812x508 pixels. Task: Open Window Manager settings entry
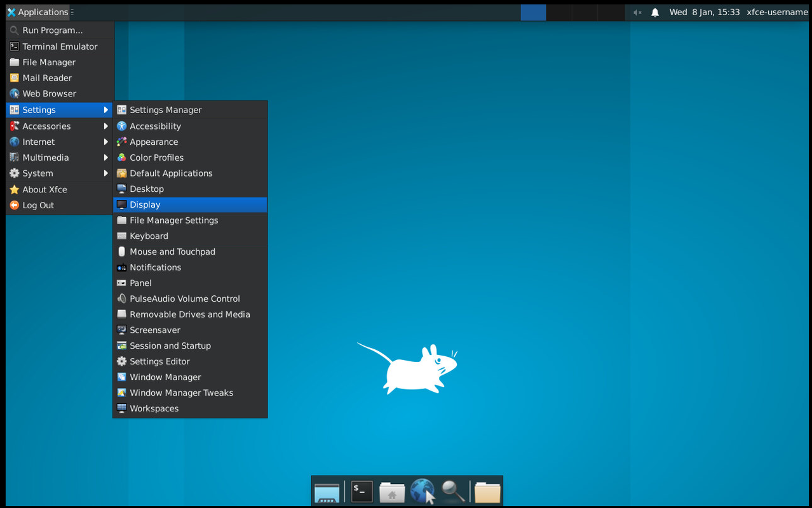point(190,377)
